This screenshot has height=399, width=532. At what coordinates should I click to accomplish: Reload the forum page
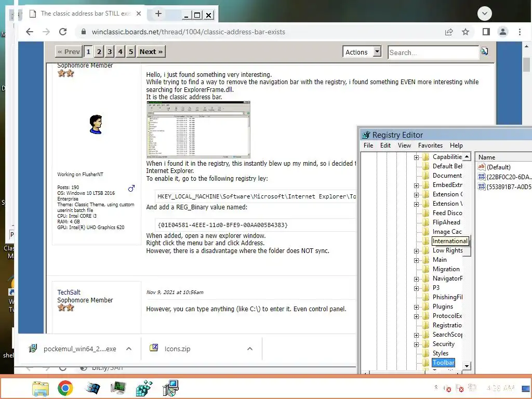[x=63, y=32]
